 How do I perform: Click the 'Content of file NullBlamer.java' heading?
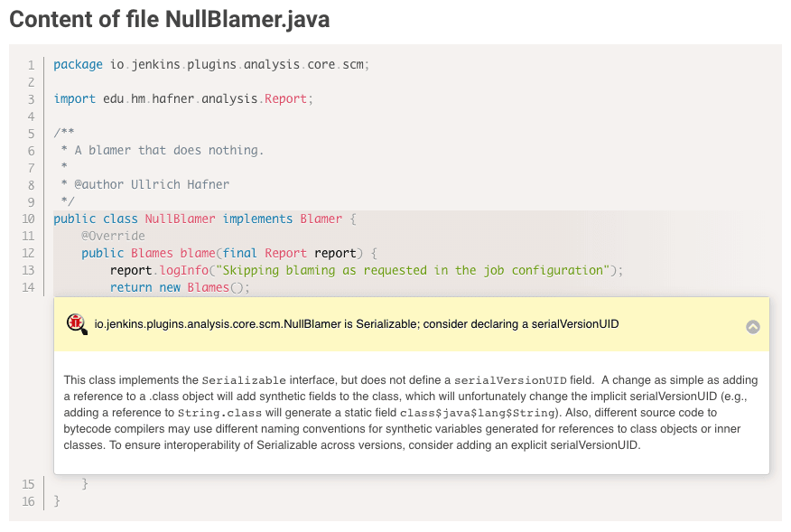pyautogui.click(x=169, y=19)
